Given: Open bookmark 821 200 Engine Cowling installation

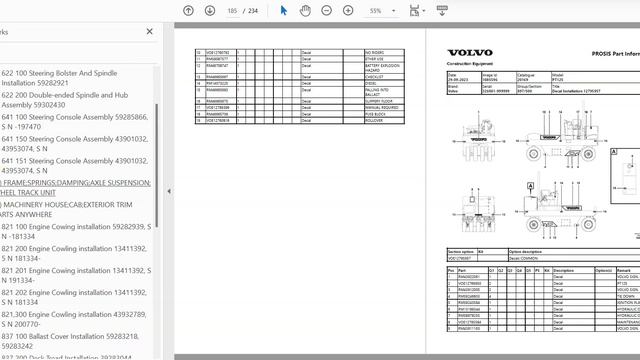Looking at the screenshot, I should pos(74,254).
